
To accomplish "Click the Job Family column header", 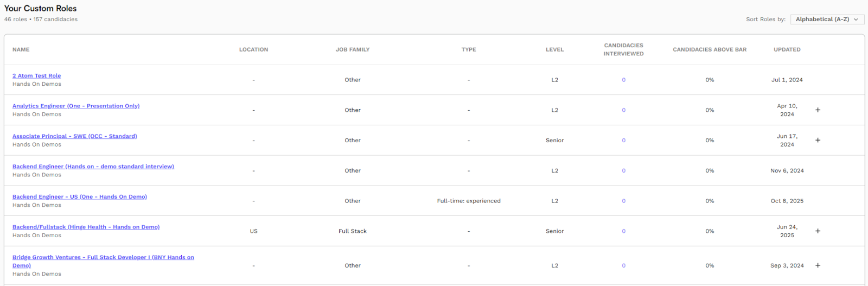I will (x=353, y=50).
